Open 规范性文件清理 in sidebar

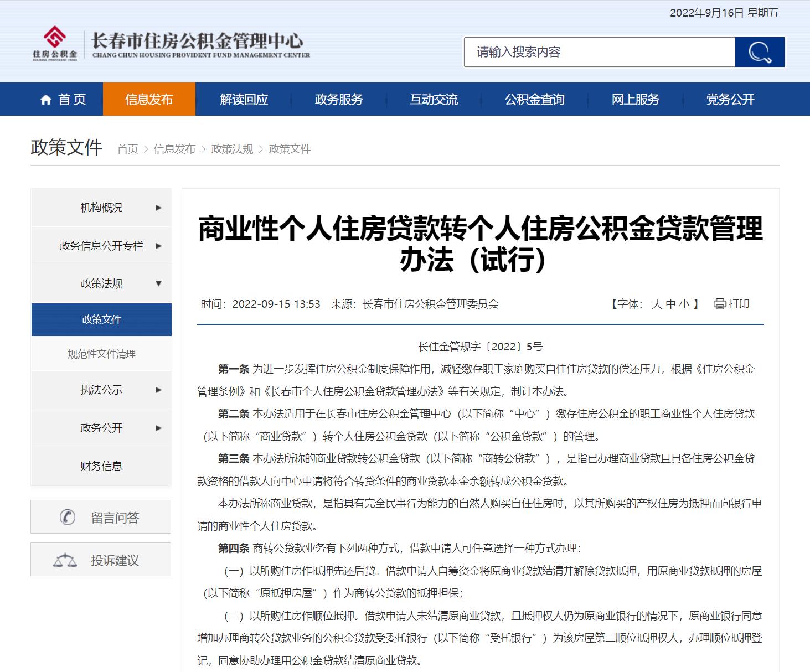point(101,354)
